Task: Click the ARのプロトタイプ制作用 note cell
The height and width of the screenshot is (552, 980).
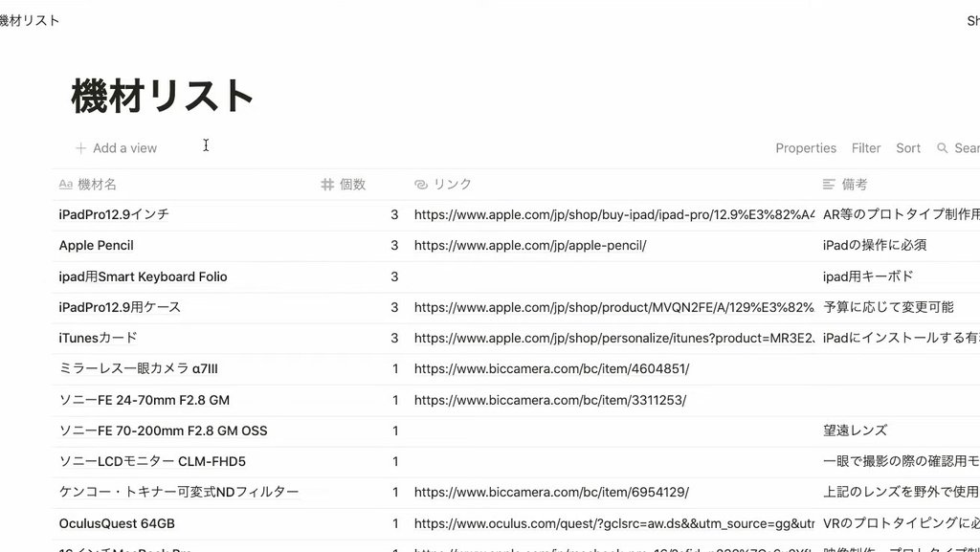Action: [899, 215]
